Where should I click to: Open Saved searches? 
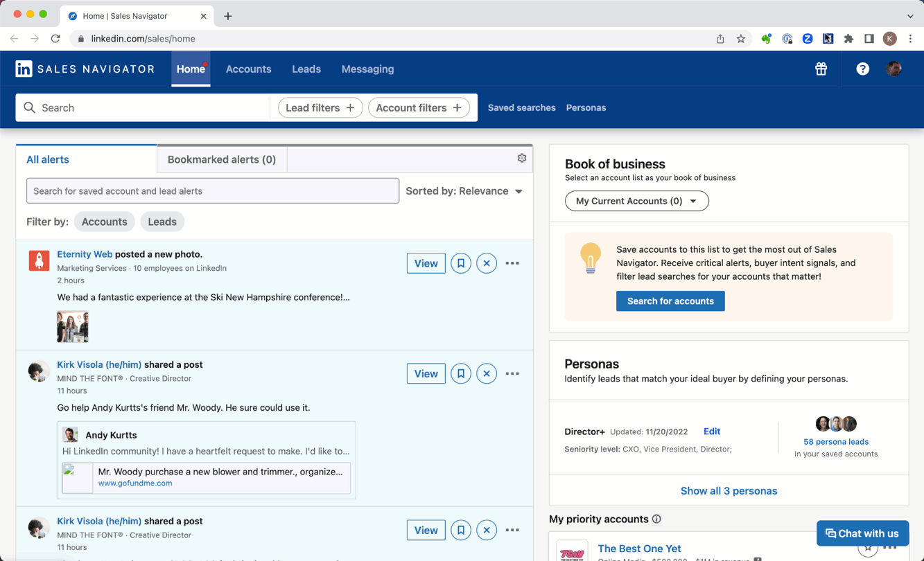(522, 107)
